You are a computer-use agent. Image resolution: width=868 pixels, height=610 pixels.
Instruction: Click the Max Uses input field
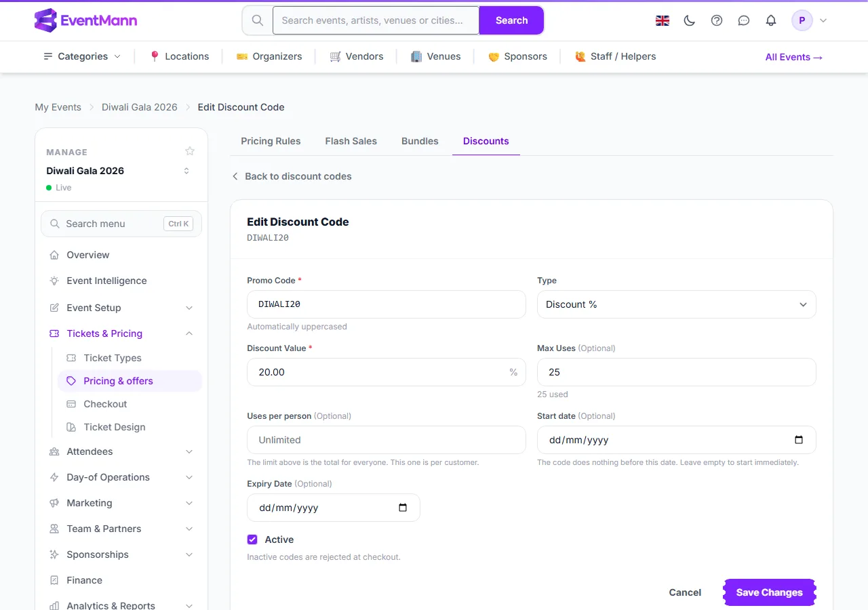pyautogui.click(x=676, y=372)
